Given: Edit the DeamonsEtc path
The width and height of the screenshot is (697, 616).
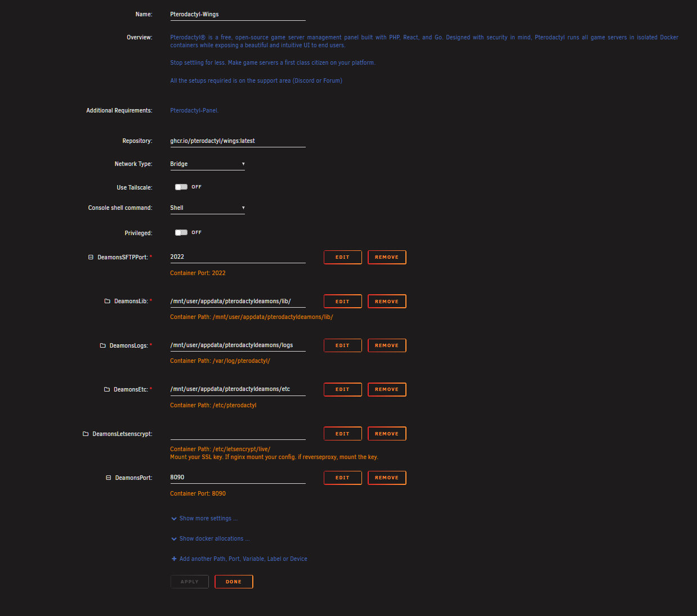Looking at the screenshot, I should click(342, 389).
